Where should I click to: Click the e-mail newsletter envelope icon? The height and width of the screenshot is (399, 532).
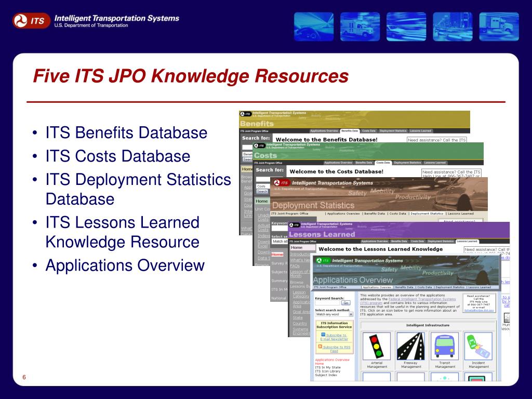point(323,335)
